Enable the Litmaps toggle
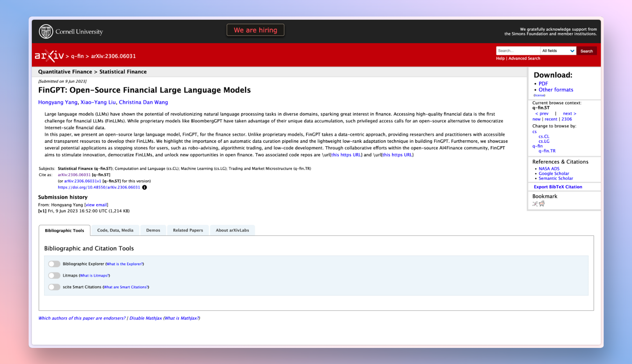632x364 pixels. [x=54, y=275]
